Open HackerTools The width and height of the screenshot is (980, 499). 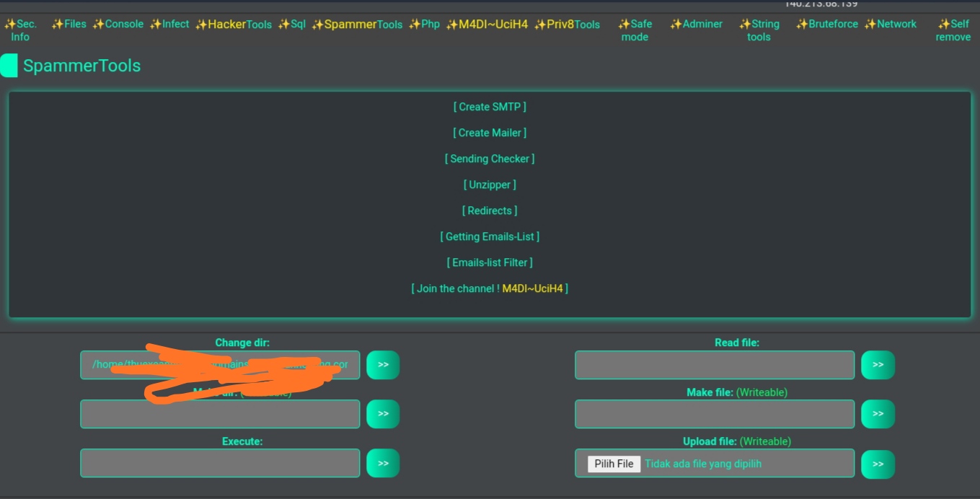(233, 24)
